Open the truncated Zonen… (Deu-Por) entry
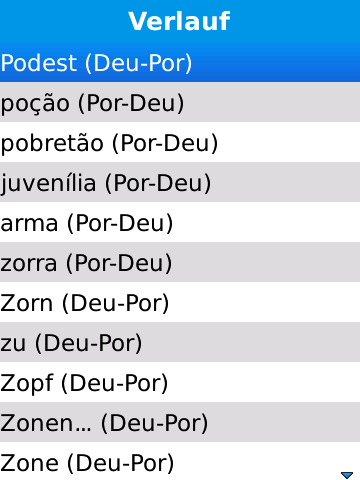 coord(180,422)
